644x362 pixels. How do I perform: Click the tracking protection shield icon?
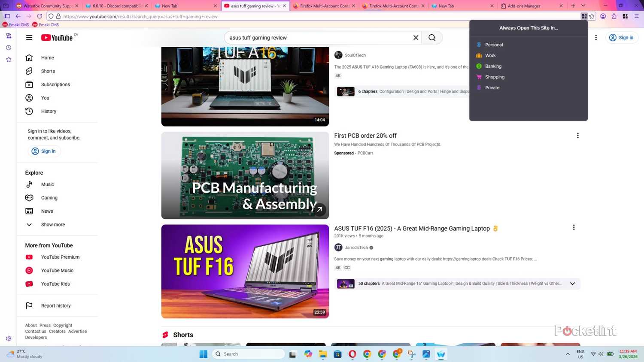point(50,16)
